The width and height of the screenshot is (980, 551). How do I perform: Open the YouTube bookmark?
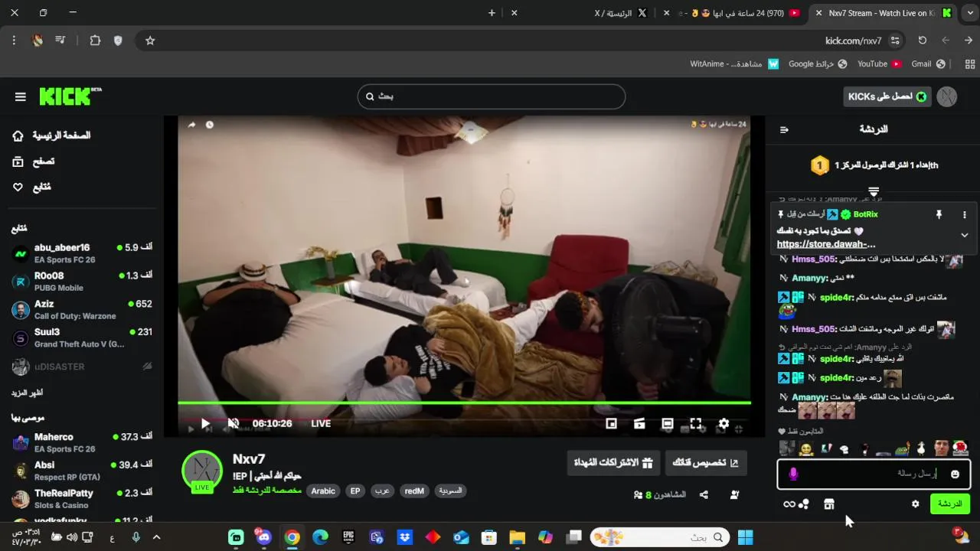[x=879, y=64]
